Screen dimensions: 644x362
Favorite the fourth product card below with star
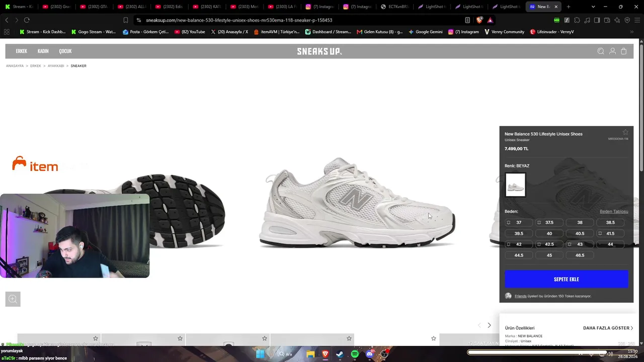tap(349, 338)
